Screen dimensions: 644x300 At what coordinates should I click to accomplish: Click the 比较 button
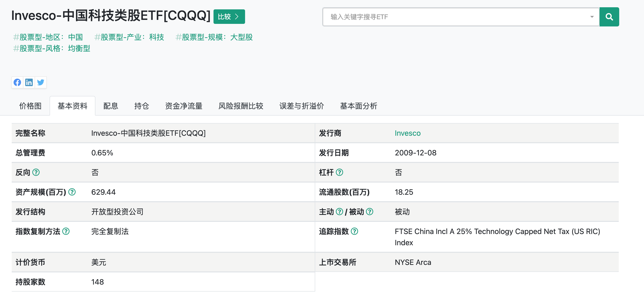click(x=229, y=16)
